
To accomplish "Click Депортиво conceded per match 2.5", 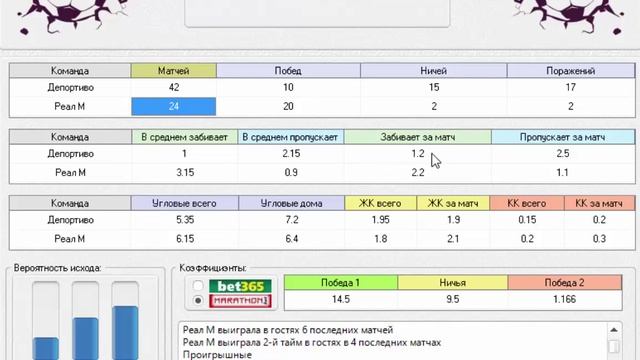I will coord(563,154).
